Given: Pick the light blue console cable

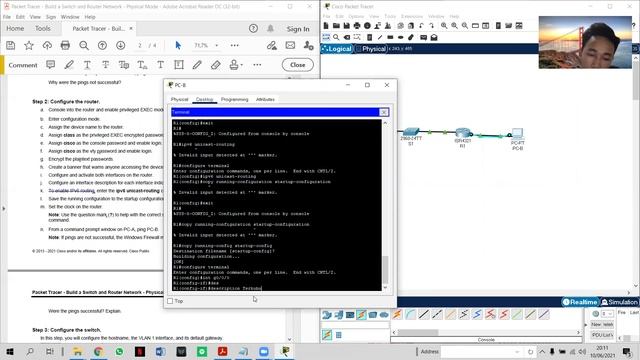Looking at the screenshot, I should click(410, 314).
